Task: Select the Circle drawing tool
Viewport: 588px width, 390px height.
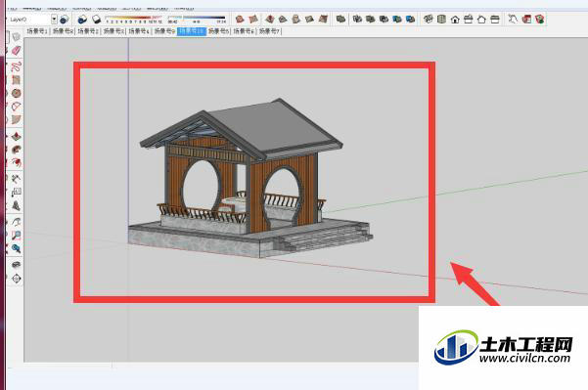Action: coord(16,93)
